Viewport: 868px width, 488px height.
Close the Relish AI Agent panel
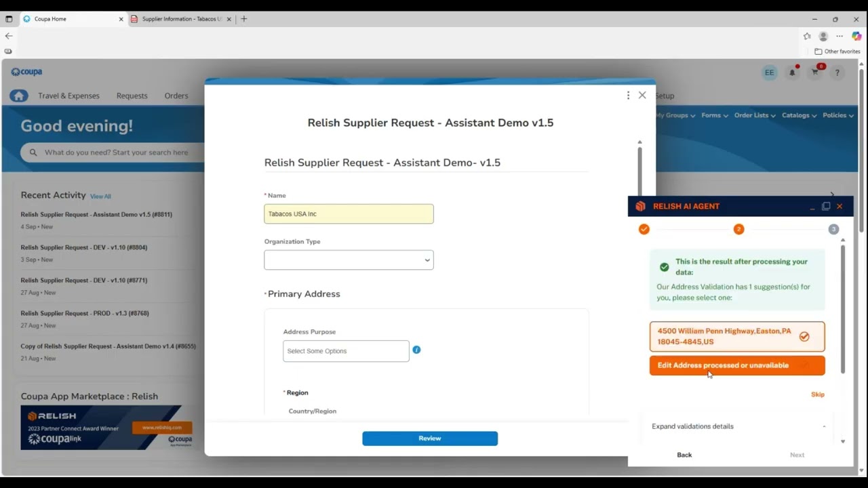click(x=840, y=206)
